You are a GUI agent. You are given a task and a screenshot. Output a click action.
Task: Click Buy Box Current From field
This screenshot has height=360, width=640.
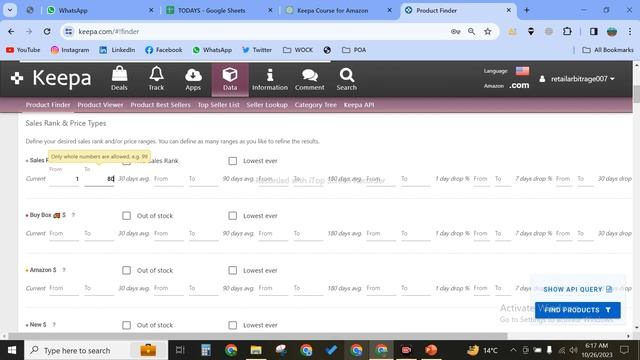(x=64, y=233)
